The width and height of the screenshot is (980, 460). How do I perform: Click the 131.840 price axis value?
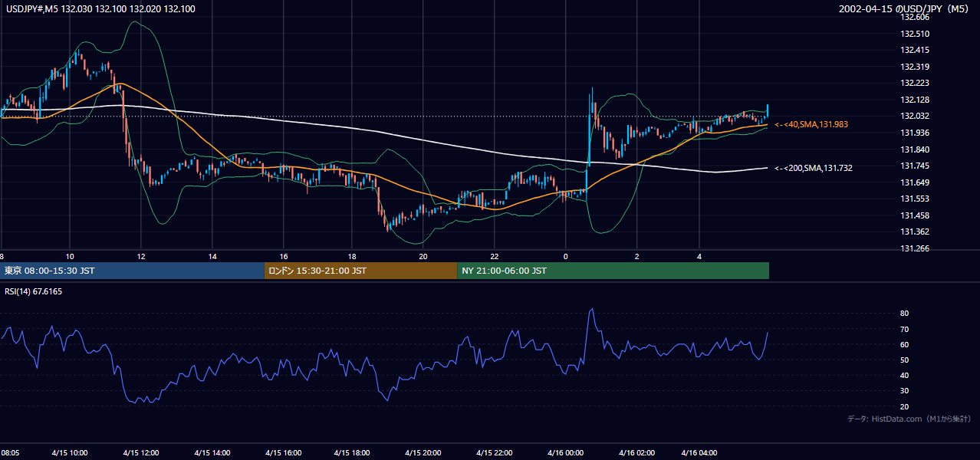(x=914, y=149)
